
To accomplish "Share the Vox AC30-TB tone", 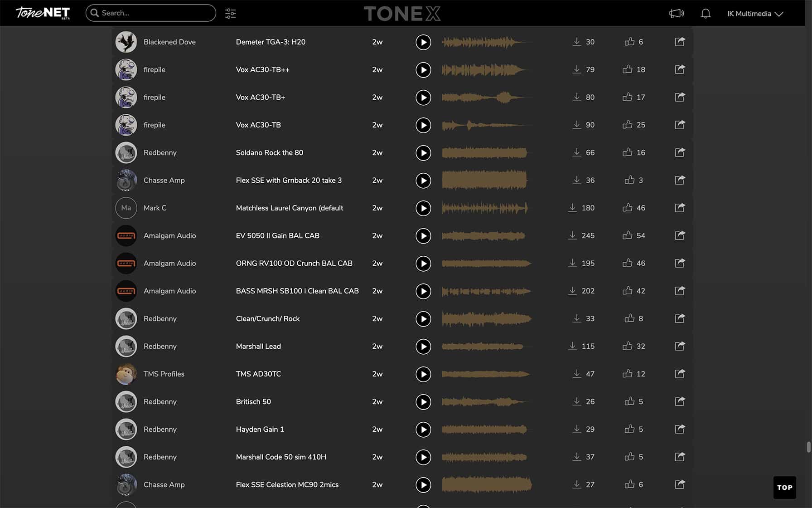I will [x=680, y=125].
